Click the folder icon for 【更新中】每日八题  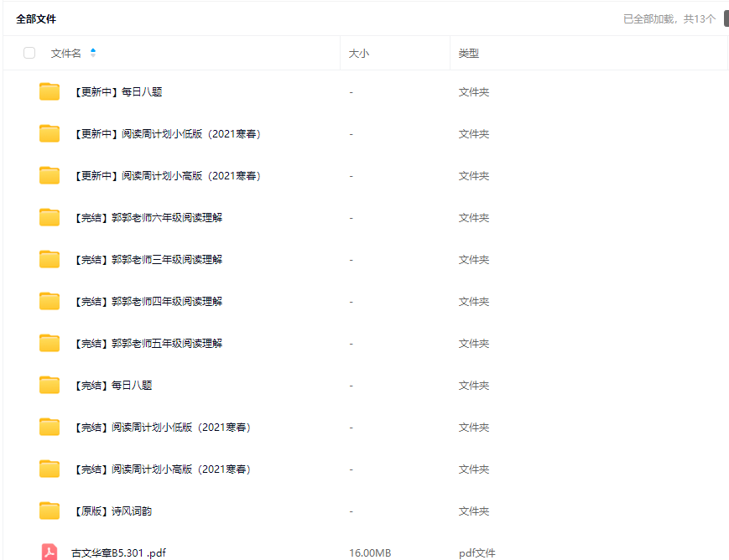tap(49, 92)
